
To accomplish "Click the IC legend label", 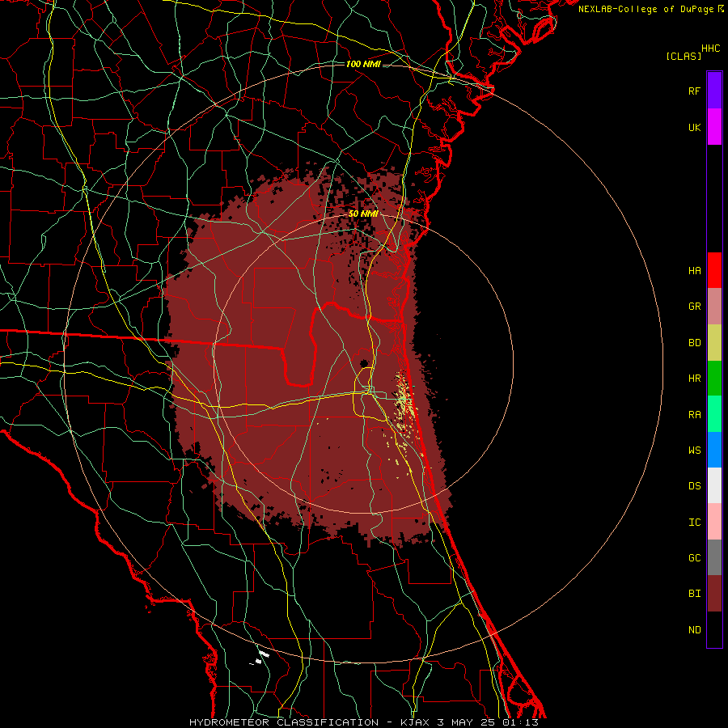I will [694, 523].
